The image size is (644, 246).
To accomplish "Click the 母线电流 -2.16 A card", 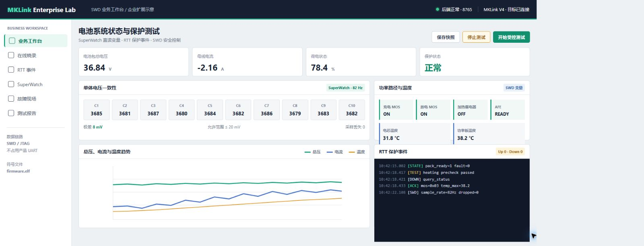I will pyautogui.click(x=247, y=62).
